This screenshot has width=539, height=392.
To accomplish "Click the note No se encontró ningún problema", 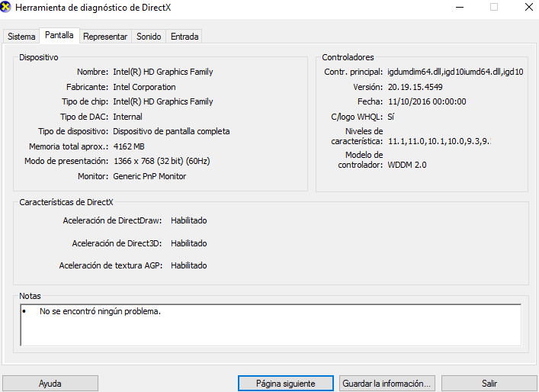I will tap(100, 311).
